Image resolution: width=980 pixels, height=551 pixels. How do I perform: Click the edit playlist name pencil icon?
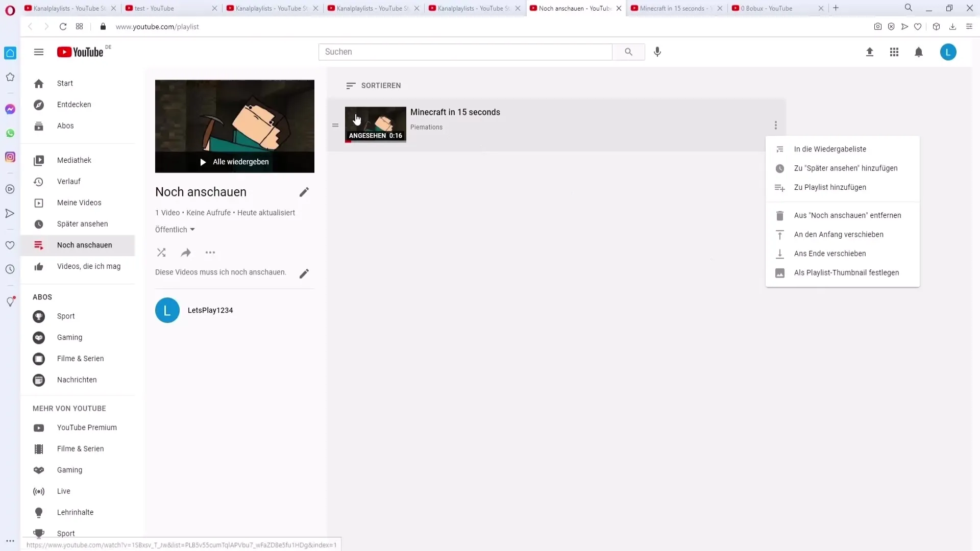tap(304, 192)
